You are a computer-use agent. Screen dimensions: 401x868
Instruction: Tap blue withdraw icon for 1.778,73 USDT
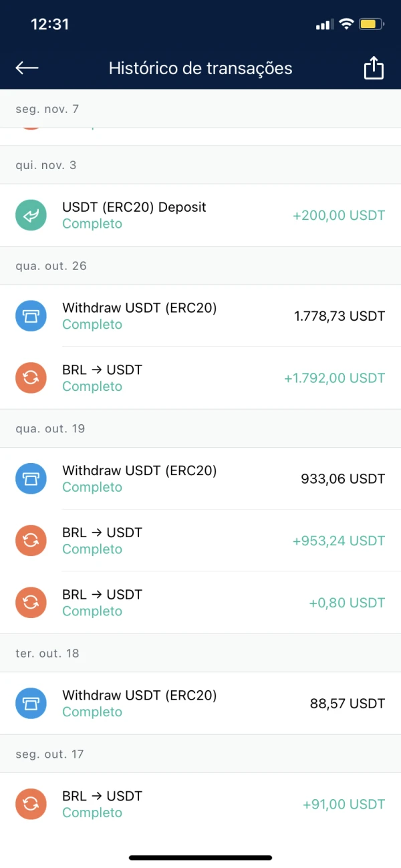pos(31,316)
